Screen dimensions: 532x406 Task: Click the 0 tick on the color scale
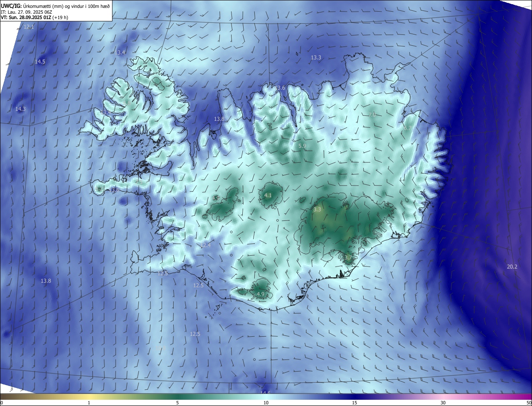coord(1,403)
